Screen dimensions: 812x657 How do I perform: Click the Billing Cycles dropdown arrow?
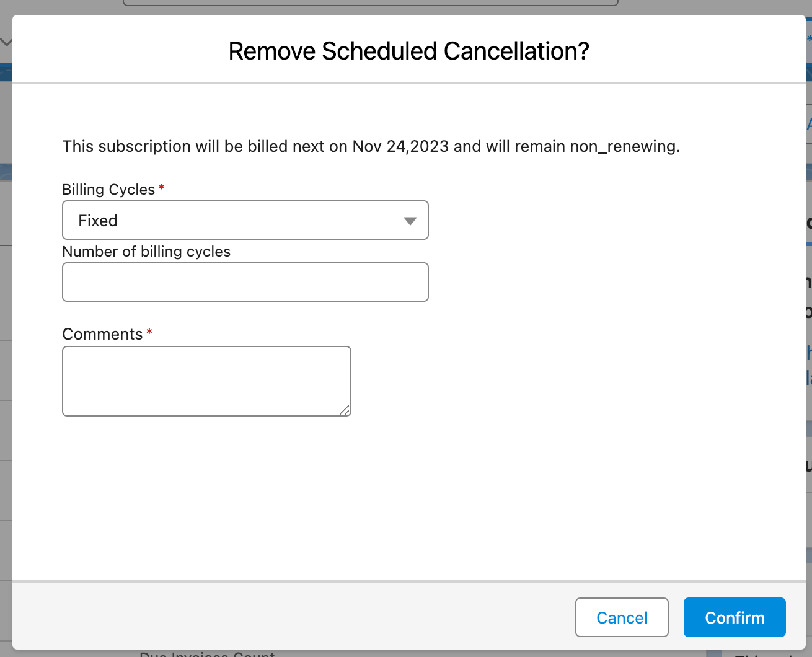coord(410,221)
